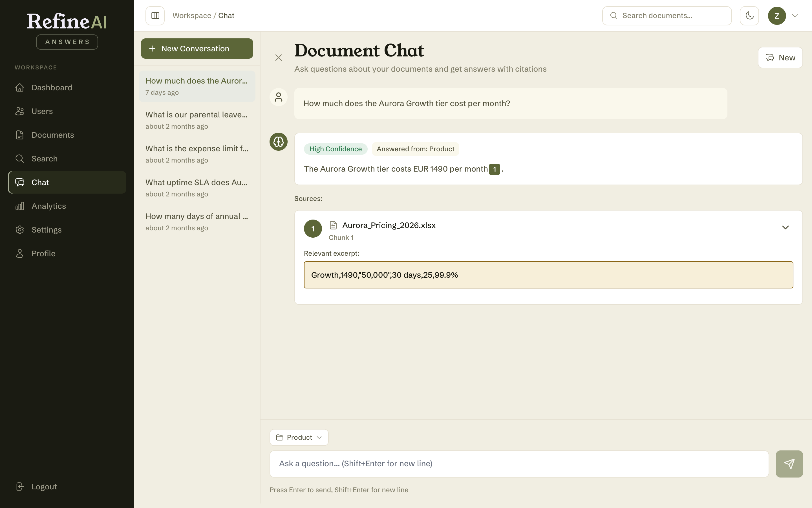
Task: Click the Workspace breadcrumb link
Action: [x=192, y=16]
